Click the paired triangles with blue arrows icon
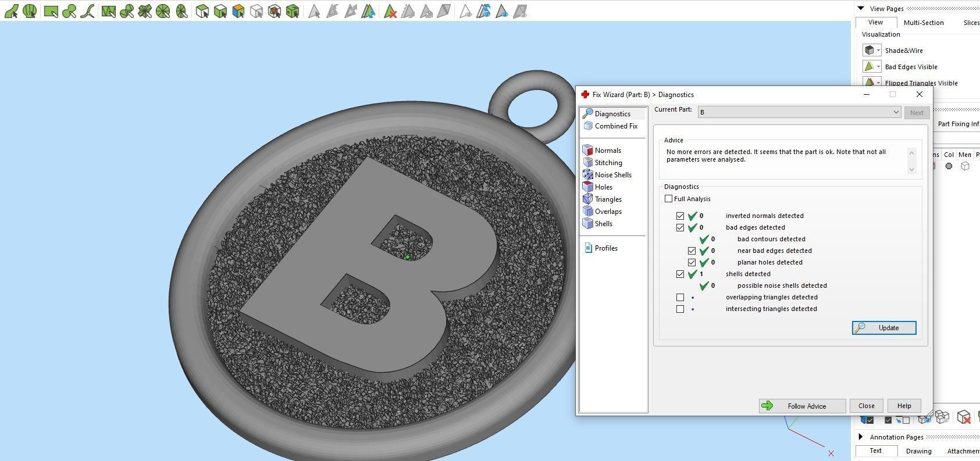Screen dimensions: 980x461 pos(368,11)
